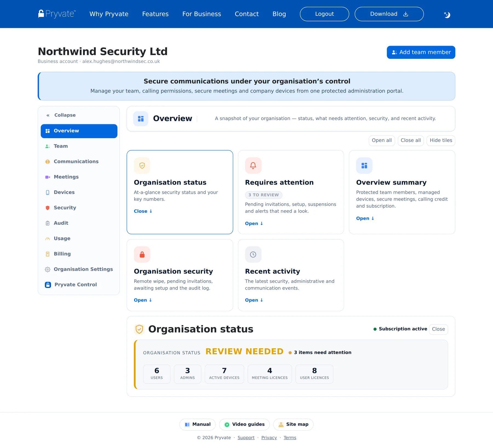
Task: Click the Organisation status shield tile icon
Action: coord(142,166)
